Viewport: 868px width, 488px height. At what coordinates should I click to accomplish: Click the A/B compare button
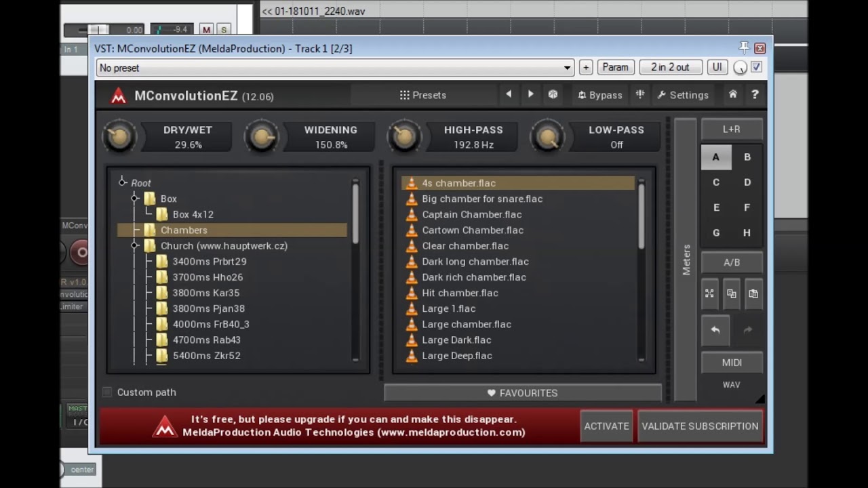[x=732, y=262]
